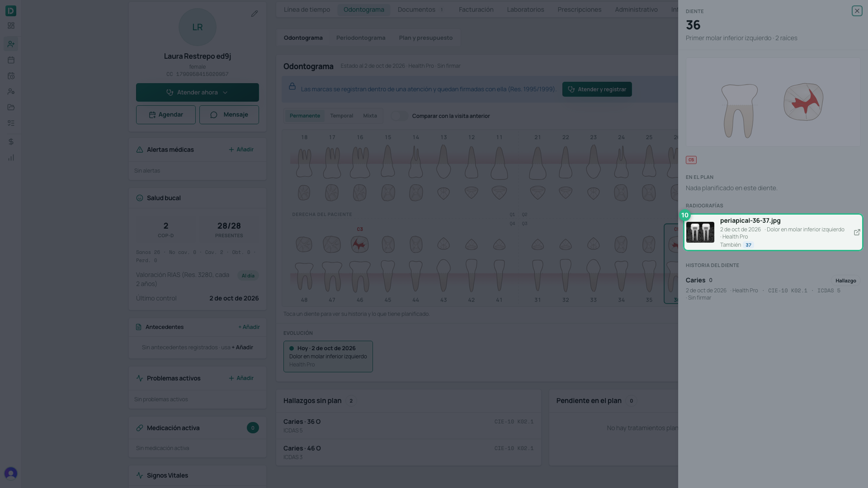Select upper tooth 16 in odontogram
This screenshot has height=488, width=868.
360,161
